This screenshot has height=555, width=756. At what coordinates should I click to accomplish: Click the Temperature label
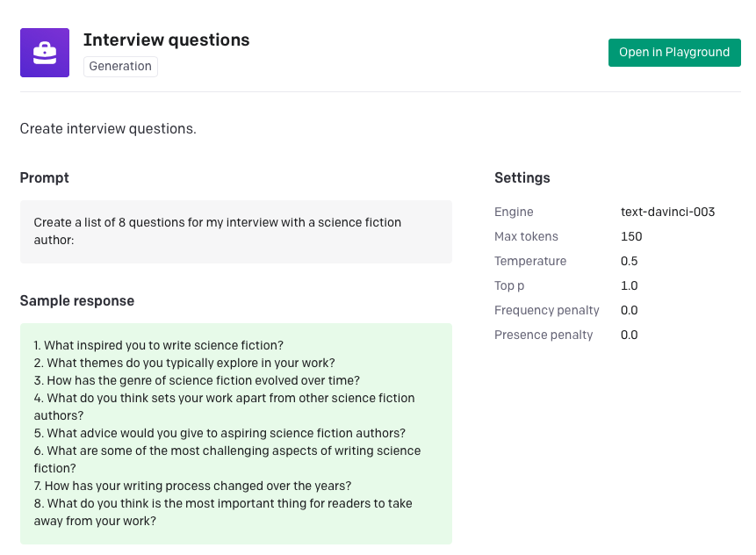[x=530, y=261]
